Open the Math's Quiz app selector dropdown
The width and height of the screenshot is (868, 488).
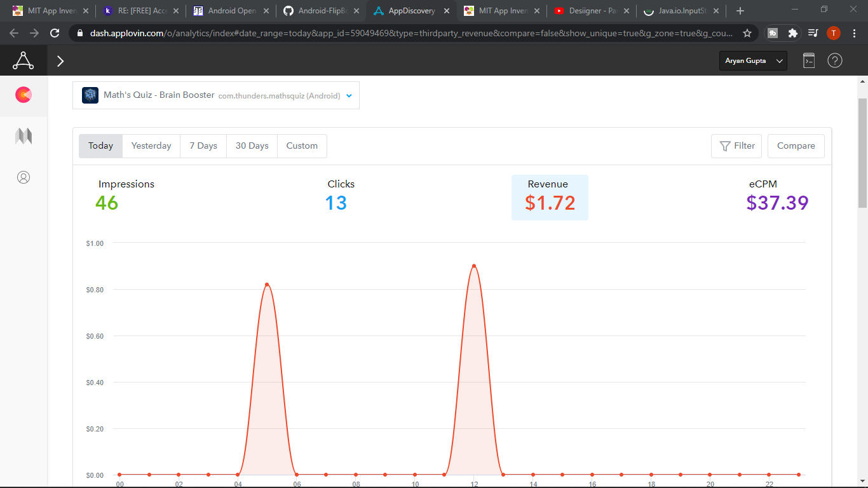point(216,95)
